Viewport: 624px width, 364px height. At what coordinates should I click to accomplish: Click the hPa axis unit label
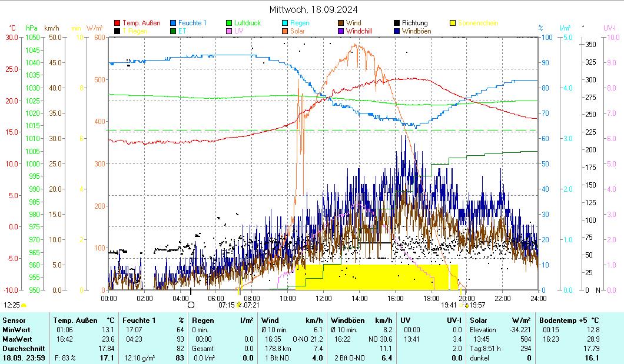31,28
